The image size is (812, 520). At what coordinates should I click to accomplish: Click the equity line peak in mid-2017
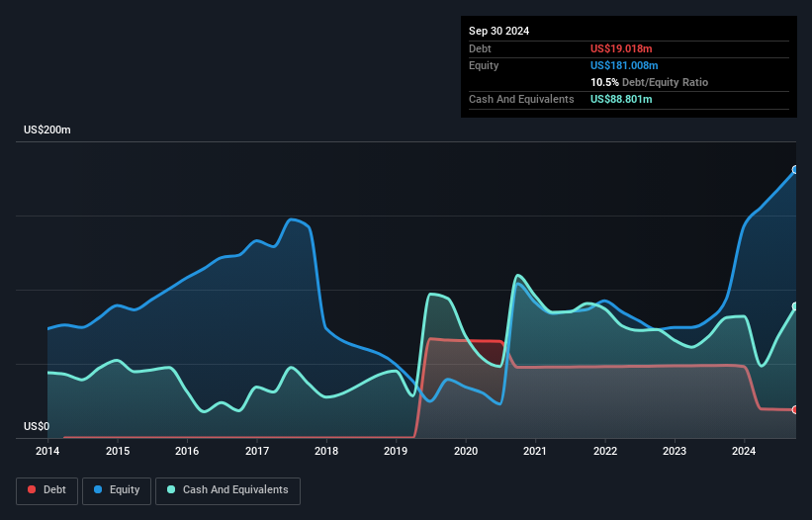pos(293,219)
